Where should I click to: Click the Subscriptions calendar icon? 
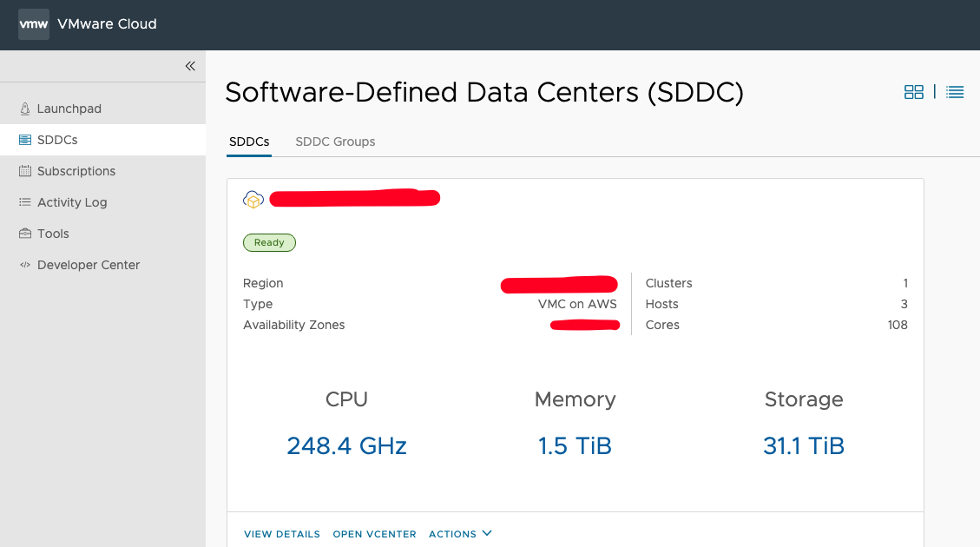pos(25,171)
